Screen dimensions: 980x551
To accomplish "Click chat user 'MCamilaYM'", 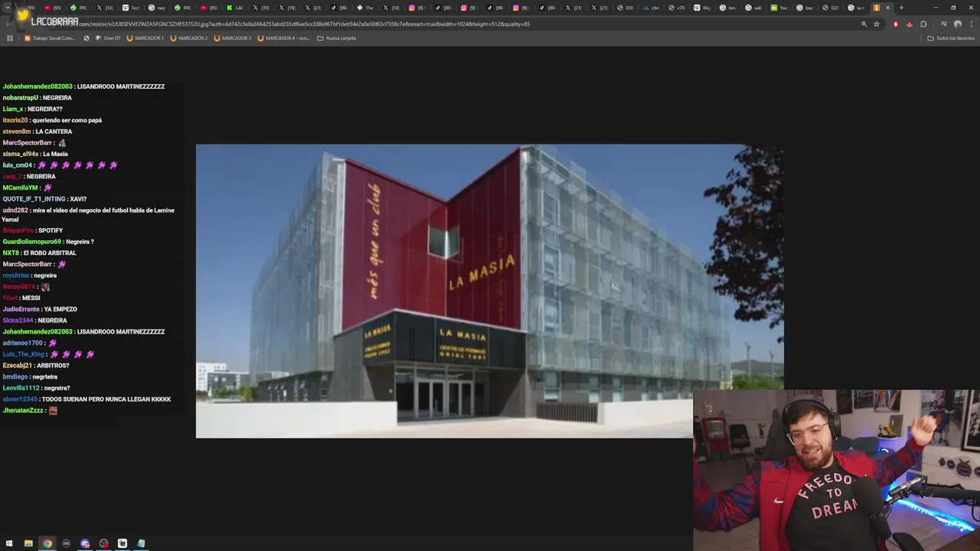I will tap(20, 187).
